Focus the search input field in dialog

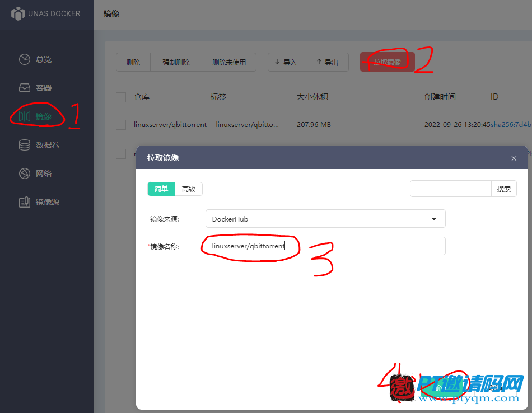click(451, 189)
